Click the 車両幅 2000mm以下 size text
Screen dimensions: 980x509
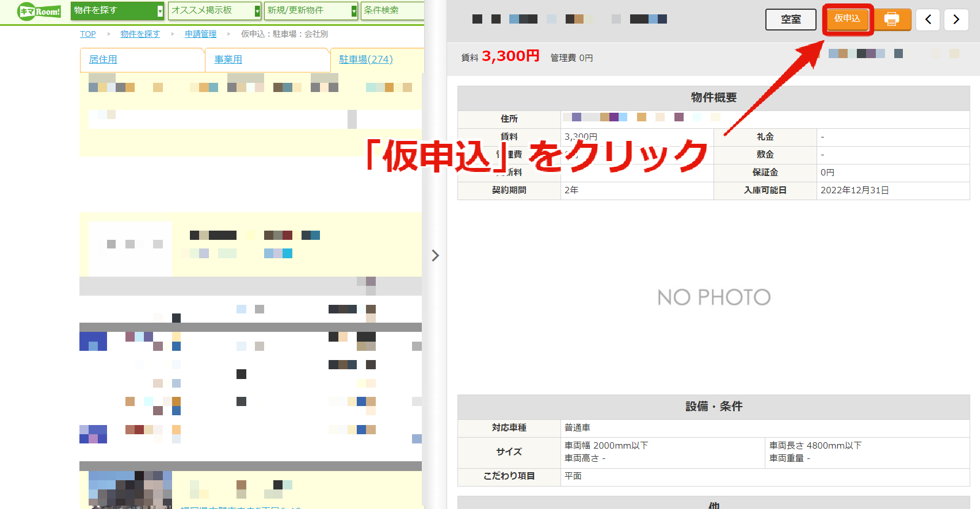[x=606, y=446]
